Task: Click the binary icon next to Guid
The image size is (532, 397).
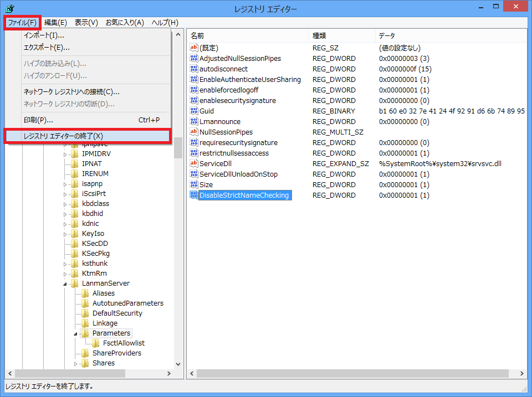Action: [194, 111]
